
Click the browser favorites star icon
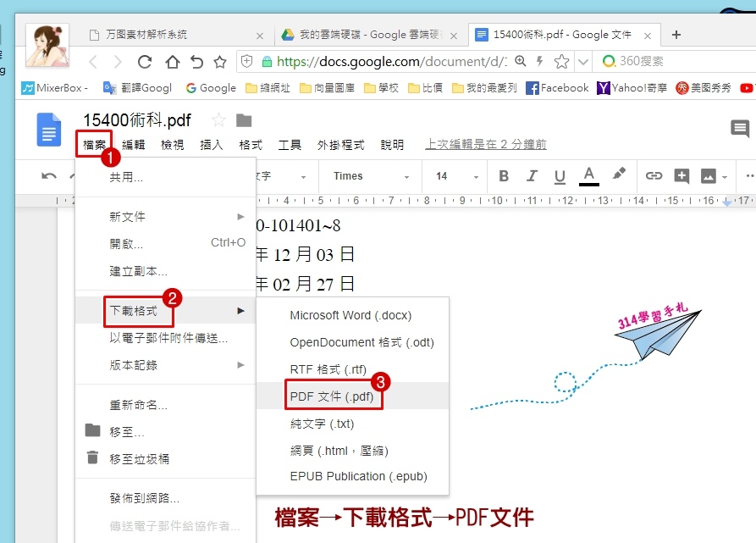[x=220, y=62]
